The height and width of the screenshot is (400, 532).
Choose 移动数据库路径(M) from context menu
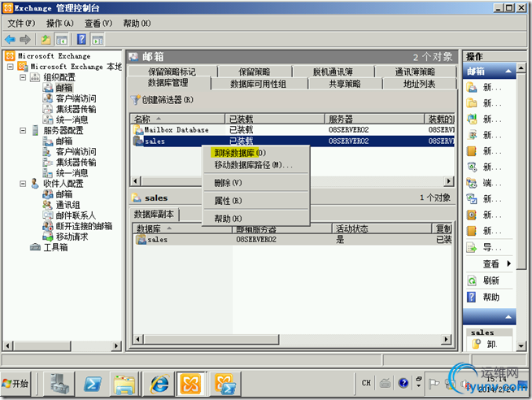tap(255, 165)
